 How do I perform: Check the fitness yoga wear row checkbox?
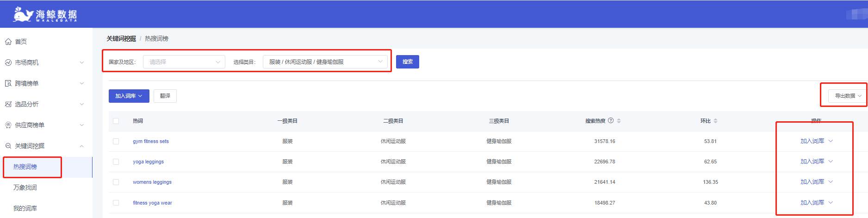pos(116,203)
